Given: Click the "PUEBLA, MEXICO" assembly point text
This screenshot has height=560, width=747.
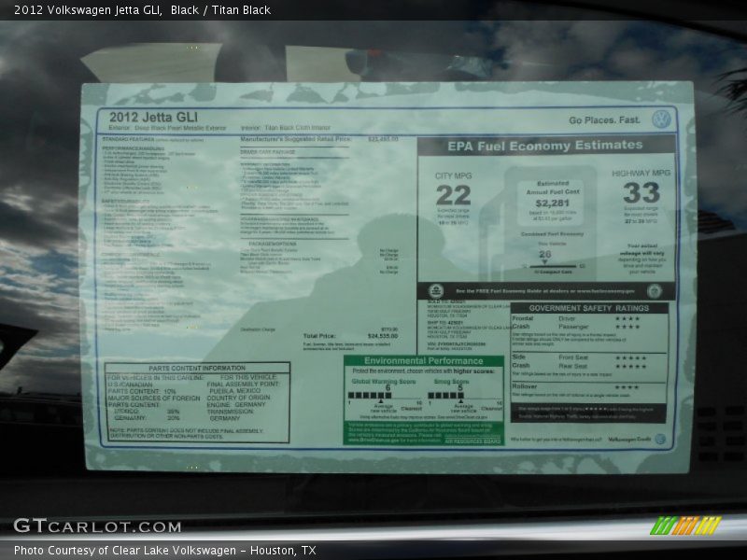Looking at the screenshot, I should coord(234,390).
